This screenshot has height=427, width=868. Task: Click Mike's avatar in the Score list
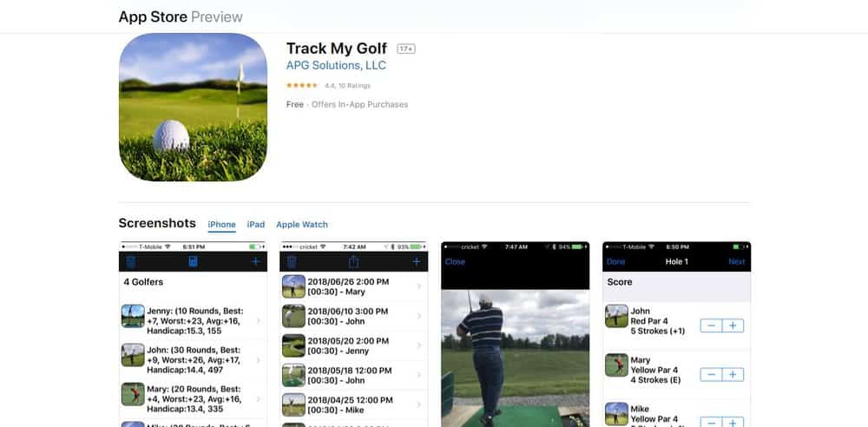616,414
